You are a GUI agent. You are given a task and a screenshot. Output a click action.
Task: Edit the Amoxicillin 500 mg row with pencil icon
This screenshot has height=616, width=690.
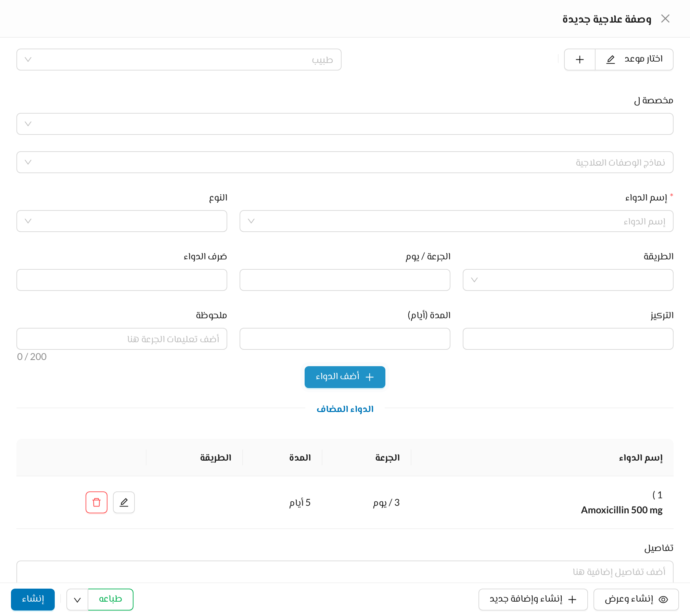tap(124, 502)
